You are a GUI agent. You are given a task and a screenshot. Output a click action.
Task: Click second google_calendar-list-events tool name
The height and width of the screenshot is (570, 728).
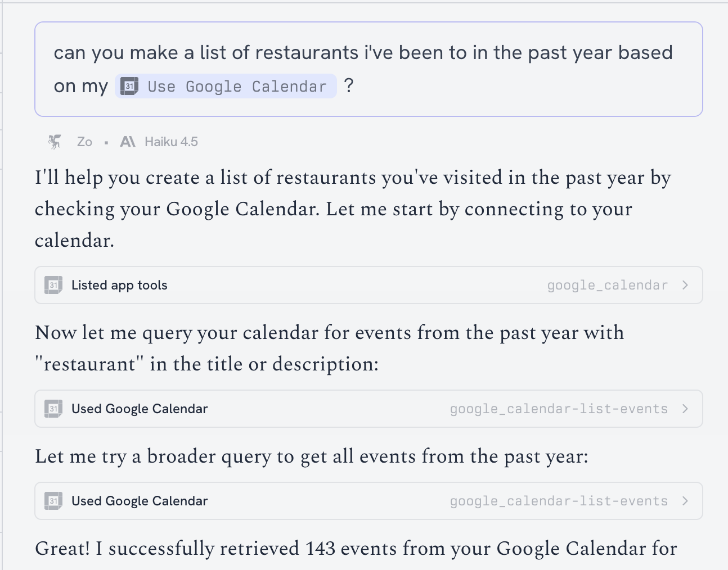[559, 501]
